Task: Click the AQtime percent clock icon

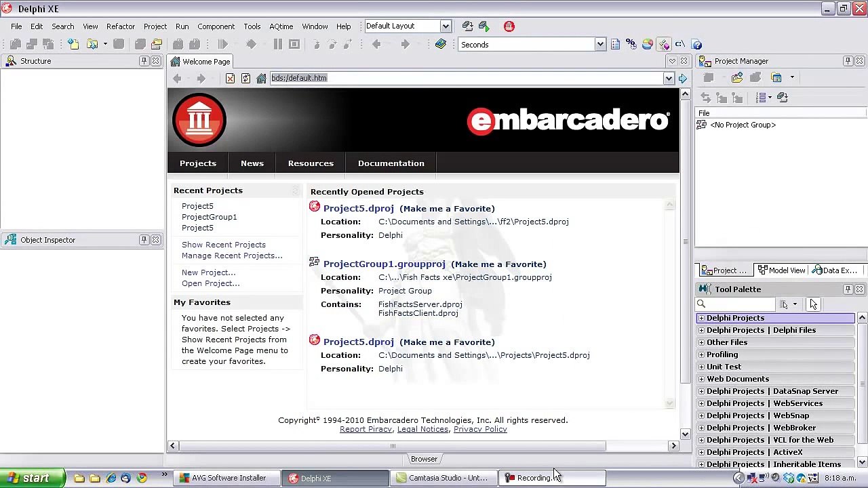Action: [631, 44]
